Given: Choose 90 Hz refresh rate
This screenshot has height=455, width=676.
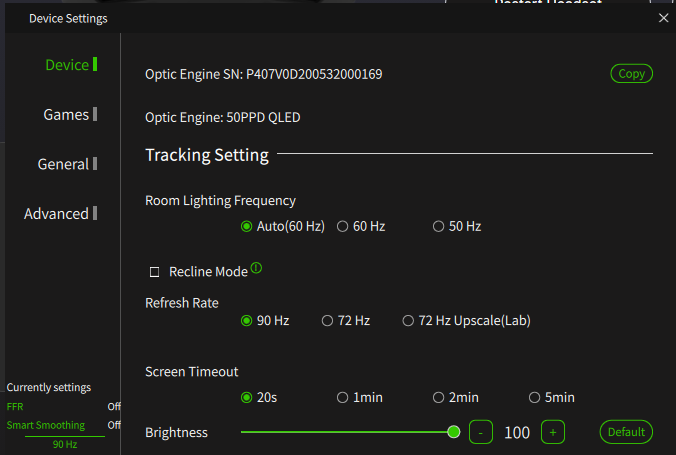Looking at the screenshot, I should pos(247,321).
